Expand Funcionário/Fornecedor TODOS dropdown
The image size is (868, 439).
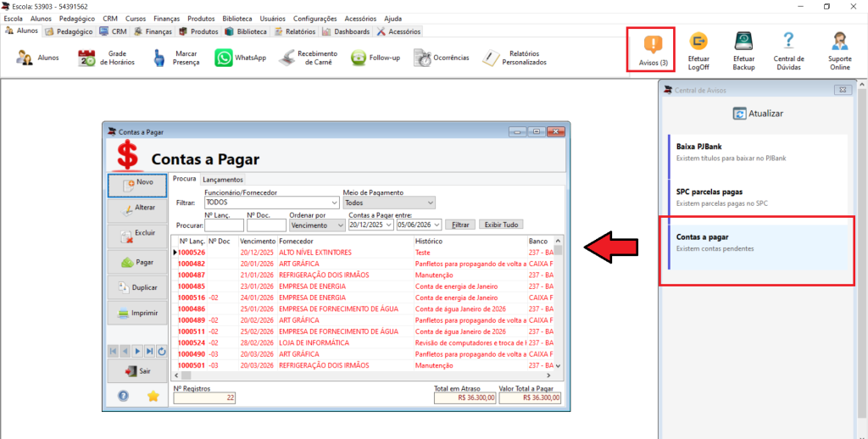tap(334, 203)
